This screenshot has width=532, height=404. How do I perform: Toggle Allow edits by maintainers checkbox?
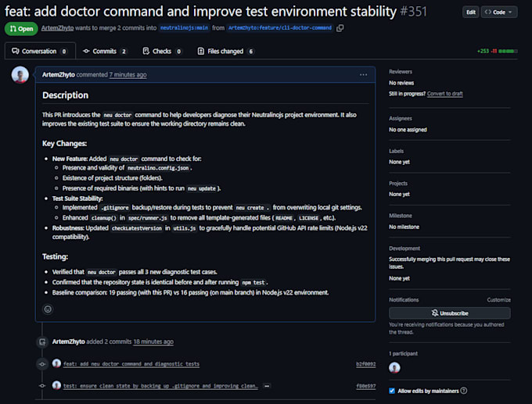click(x=392, y=391)
